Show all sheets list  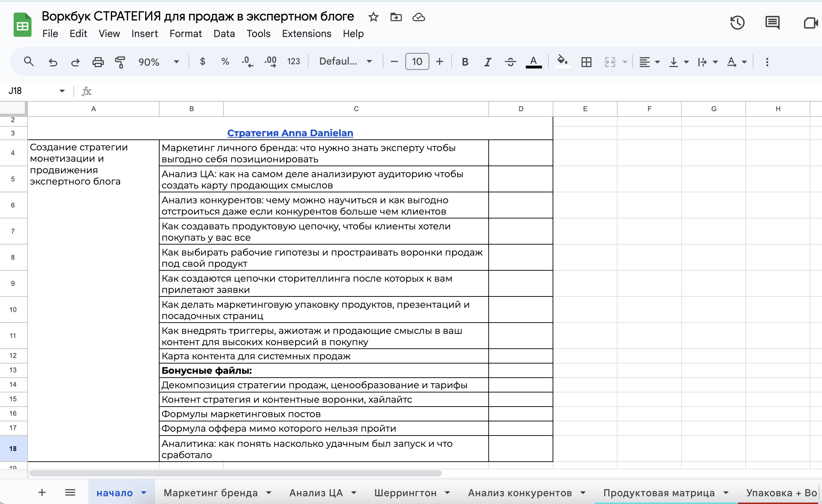[x=70, y=492]
